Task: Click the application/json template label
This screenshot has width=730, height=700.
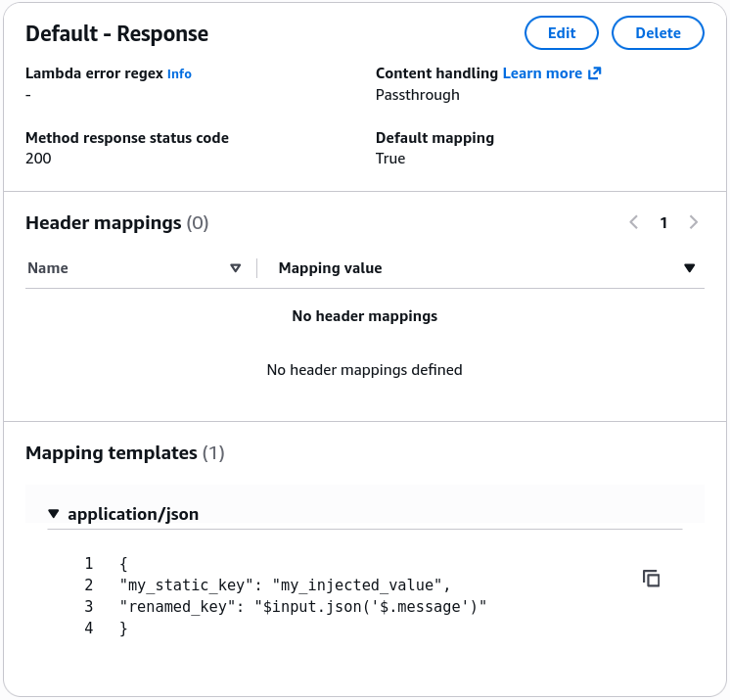Action: tap(133, 514)
